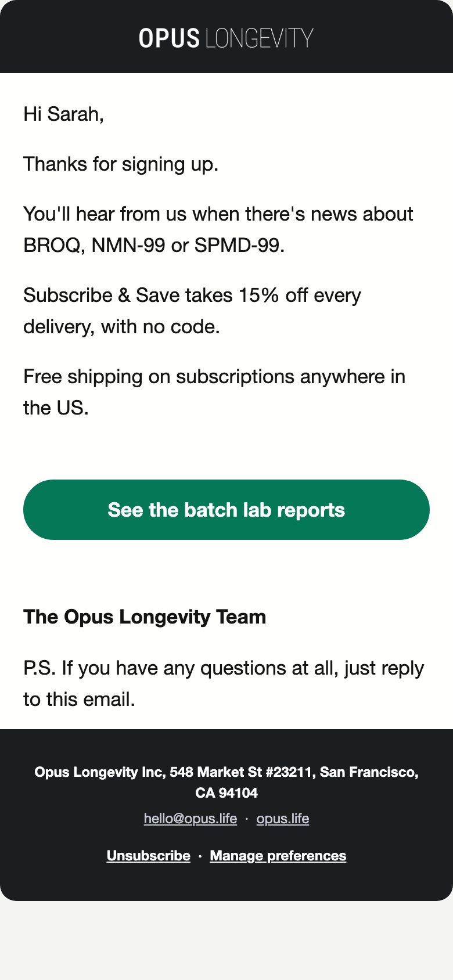
Task: Click the bold OPUS word in the logo
Action: pyautogui.click(x=169, y=38)
